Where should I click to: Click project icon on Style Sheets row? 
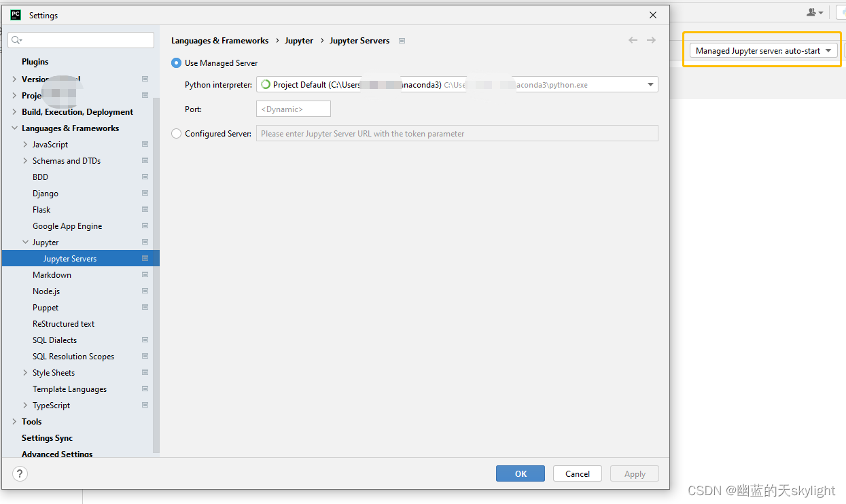145,373
